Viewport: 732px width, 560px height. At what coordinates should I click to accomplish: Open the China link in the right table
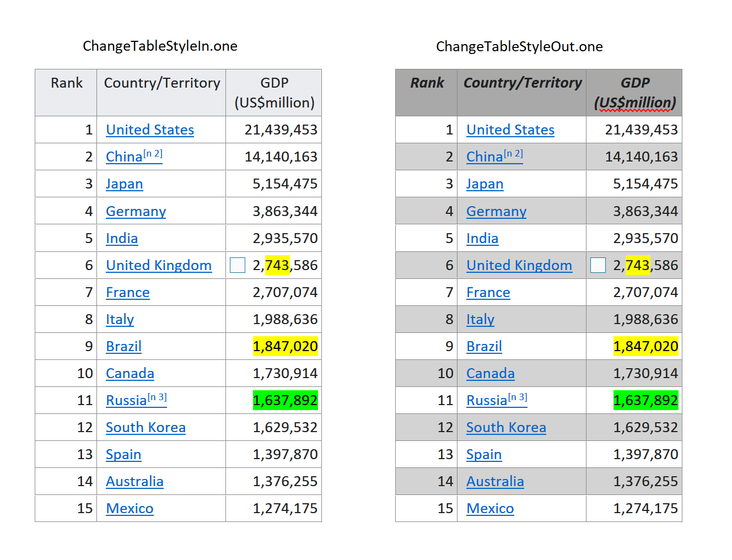[x=485, y=157]
